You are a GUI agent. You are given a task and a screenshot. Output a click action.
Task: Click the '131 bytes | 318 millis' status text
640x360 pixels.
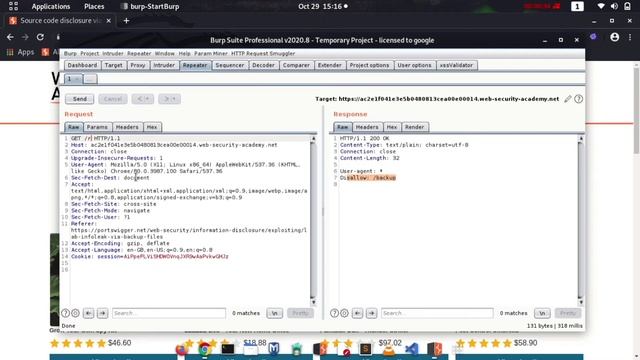point(555,326)
